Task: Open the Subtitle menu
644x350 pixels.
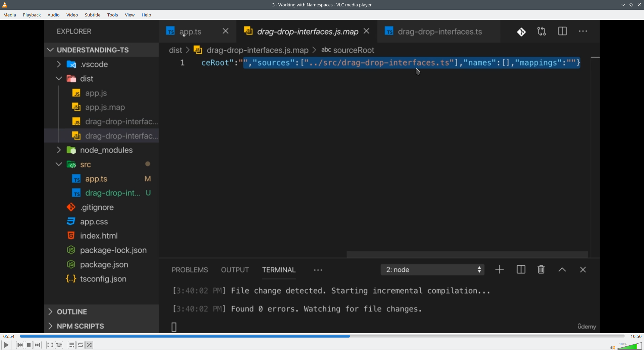Action: pos(93,15)
